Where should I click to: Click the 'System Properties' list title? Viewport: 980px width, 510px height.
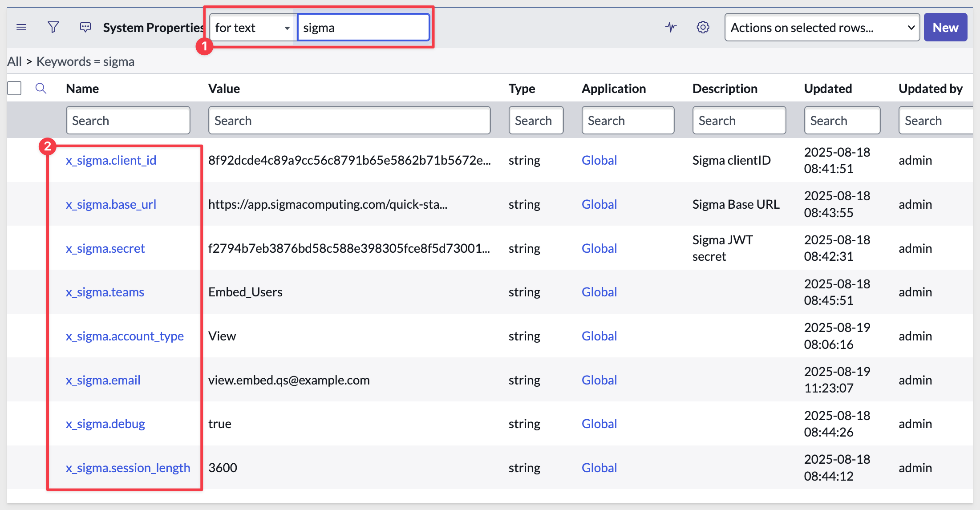(154, 28)
